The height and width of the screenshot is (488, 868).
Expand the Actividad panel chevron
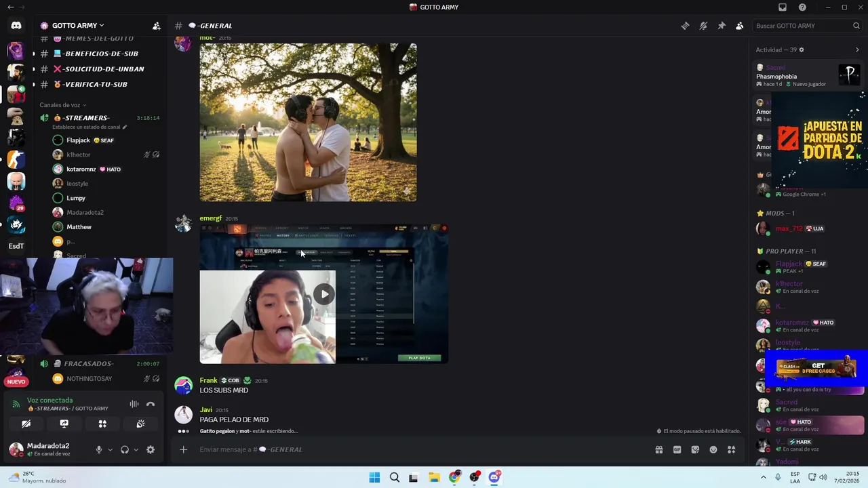[857, 49]
